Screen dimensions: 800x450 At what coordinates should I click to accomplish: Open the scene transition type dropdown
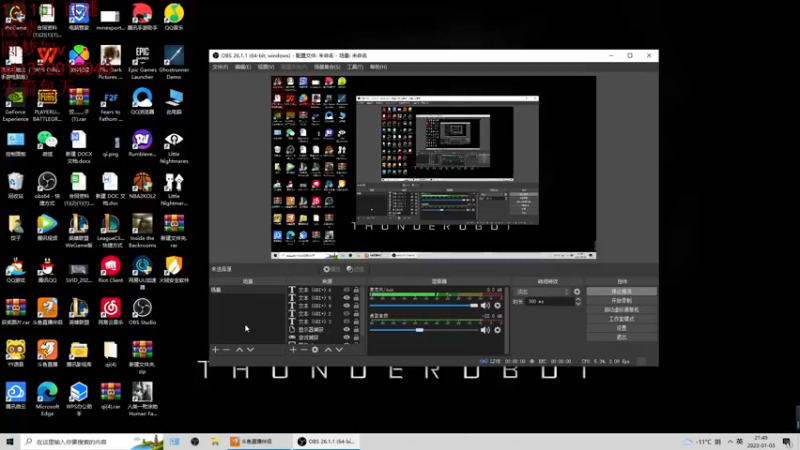coord(542,292)
